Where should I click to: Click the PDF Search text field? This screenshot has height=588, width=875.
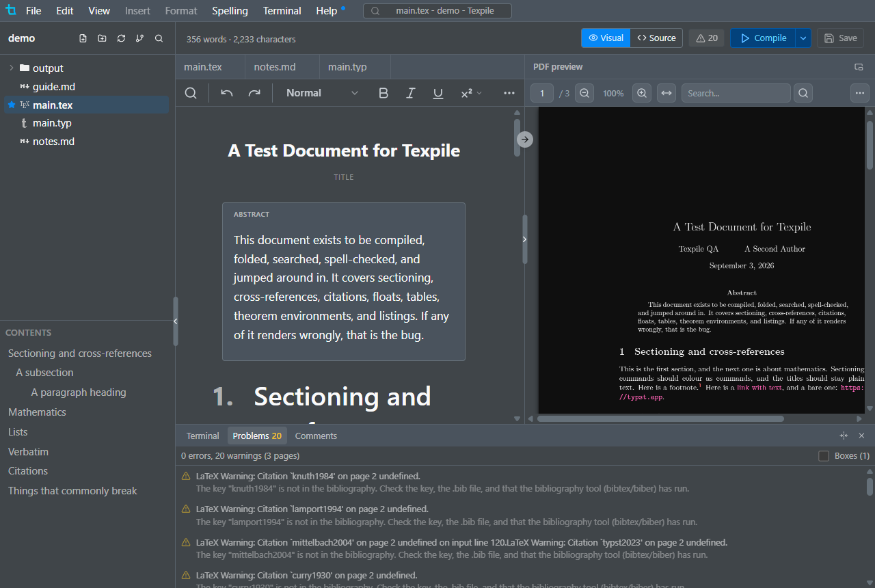point(736,93)
